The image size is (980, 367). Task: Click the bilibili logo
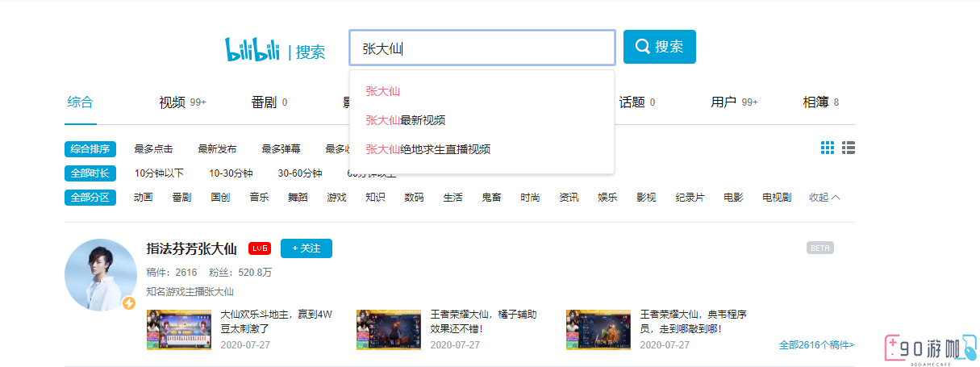[252, 49]
